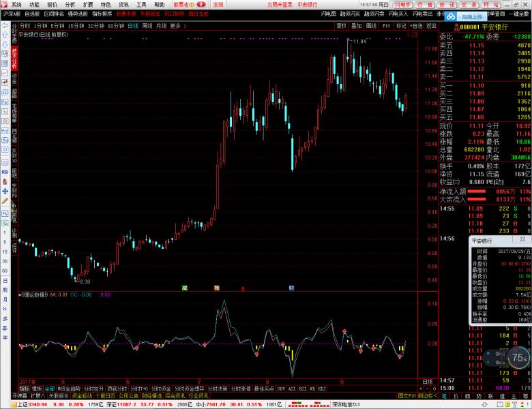Select the pencil drawing tool icon
The image size is (532, 409).
5,201
